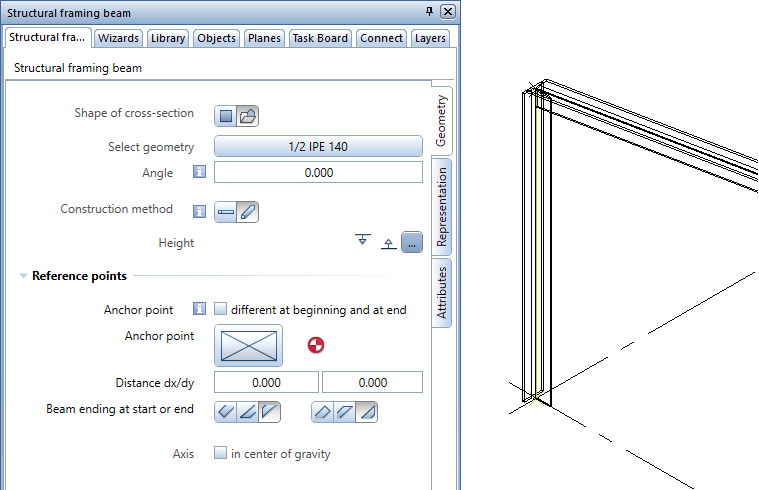Click the top level height icon
This screenshot has height=490, width=759.
[362, 241]
